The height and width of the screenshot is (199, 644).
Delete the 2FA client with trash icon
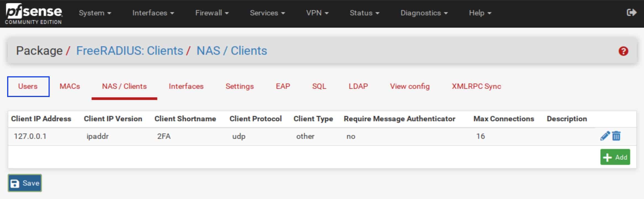coord(616,136)
